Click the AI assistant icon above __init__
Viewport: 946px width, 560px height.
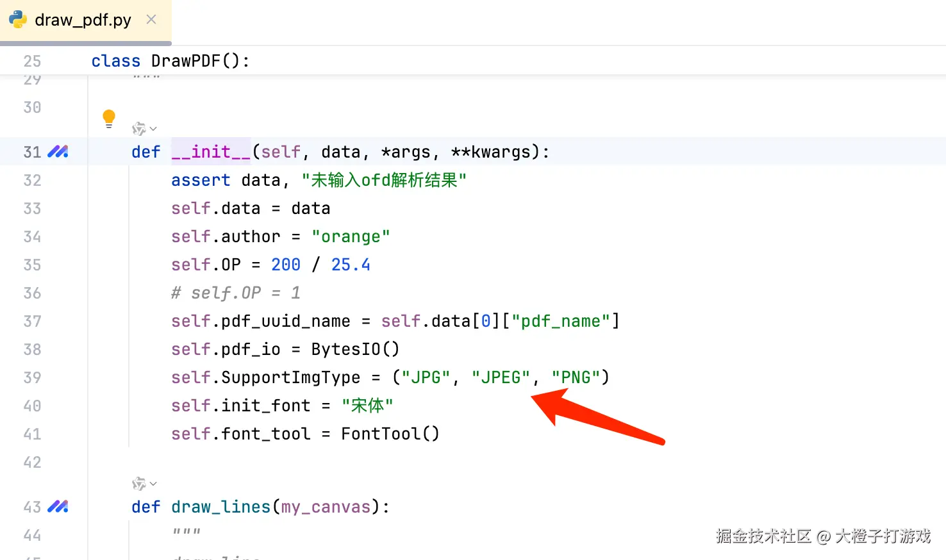[x=138, y=129]
